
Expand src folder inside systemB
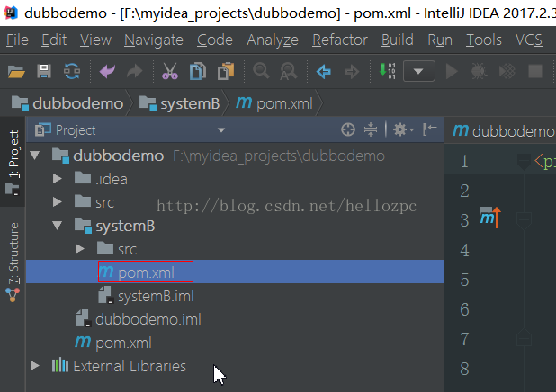(x=80, y=249)
